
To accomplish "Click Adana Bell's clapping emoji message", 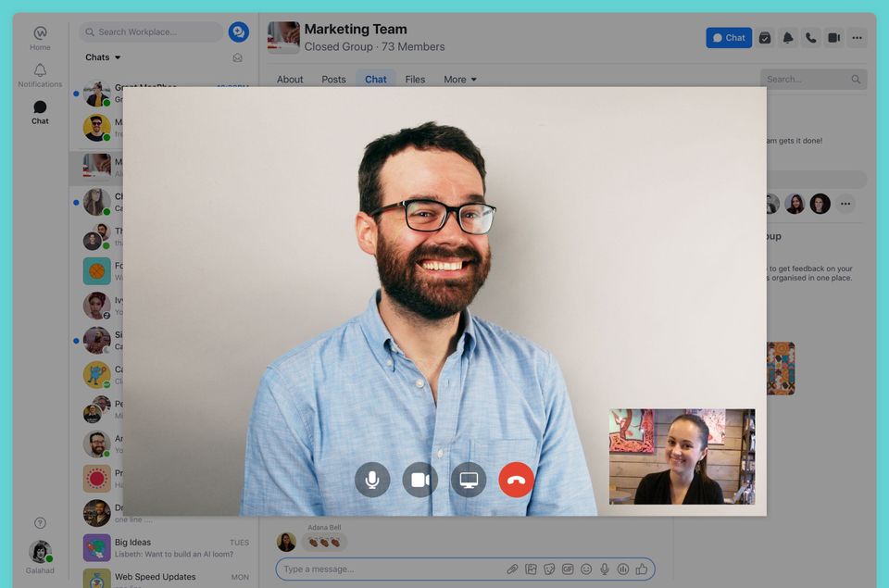I will (x=324, y=543).
